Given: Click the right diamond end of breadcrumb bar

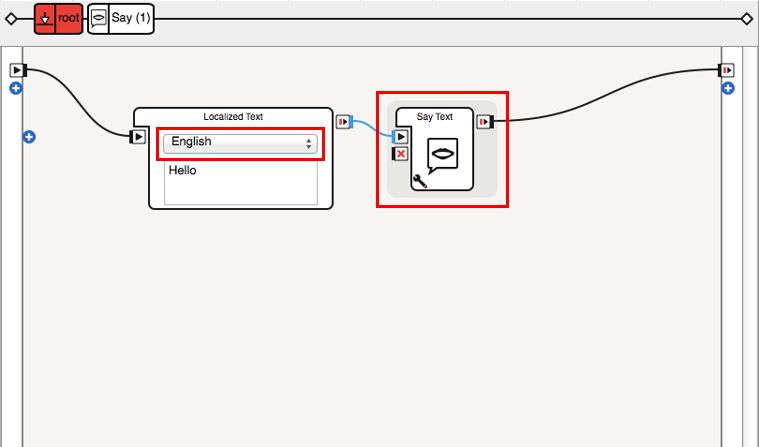Looking at the screenshot, I should (x=747, y=19).
